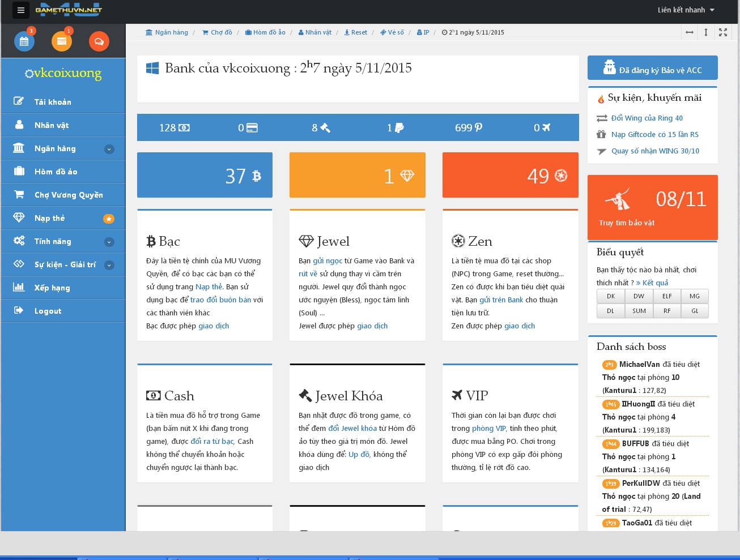Vote for the DK class button
The width and height of the screenshot is (740, 560).
(x=610, y=296)
